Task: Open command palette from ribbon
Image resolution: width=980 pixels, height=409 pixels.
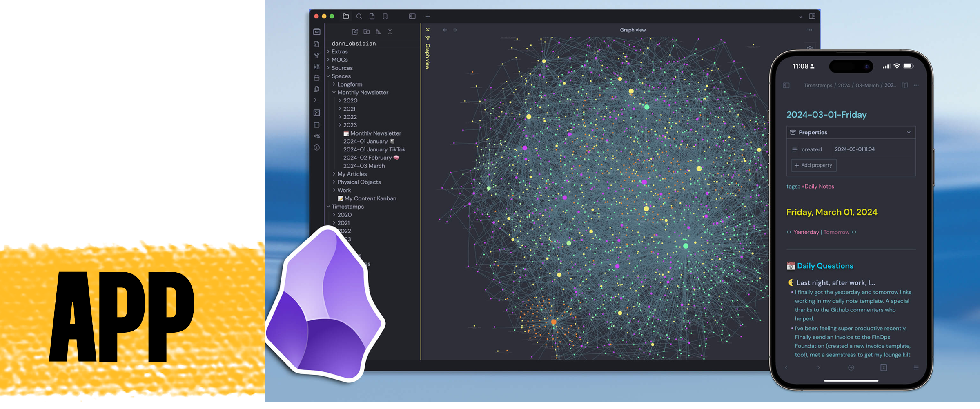Action: coord(317,100)
